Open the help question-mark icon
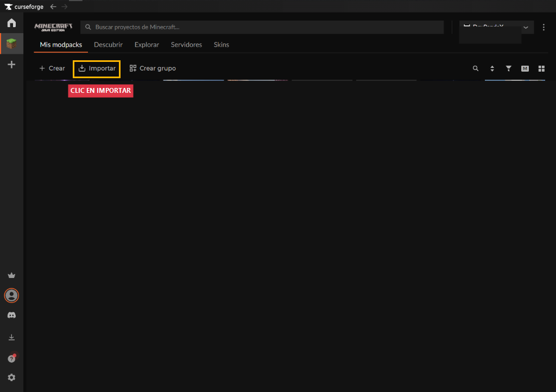The height and width of the screenshot is (392, 556). tap(11, 359)
